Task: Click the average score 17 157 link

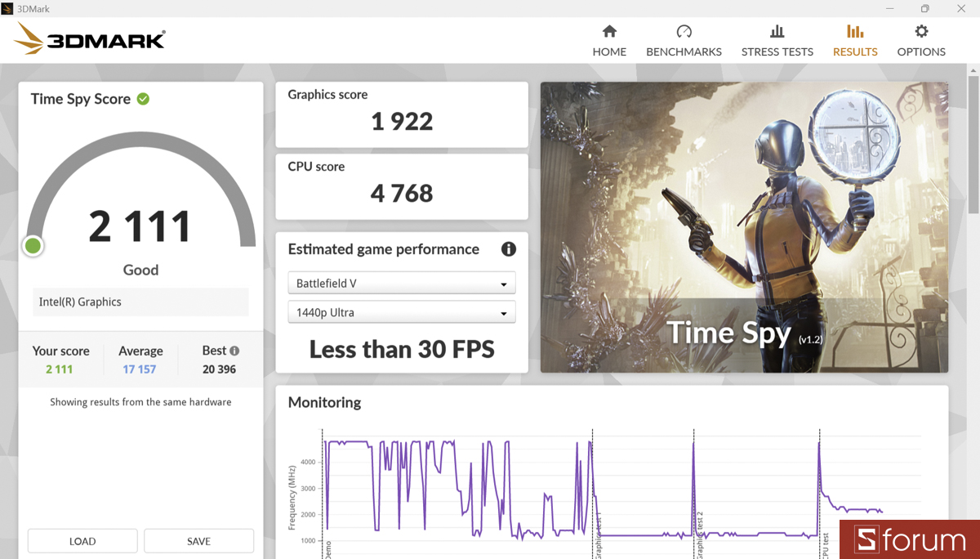Action: pyautogui.click(x=140, y=369)
